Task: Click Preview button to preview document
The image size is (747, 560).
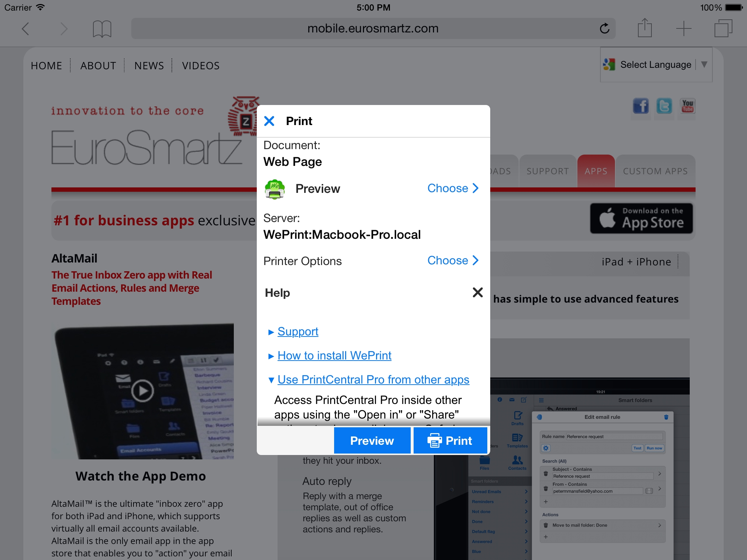Action: 372,440
